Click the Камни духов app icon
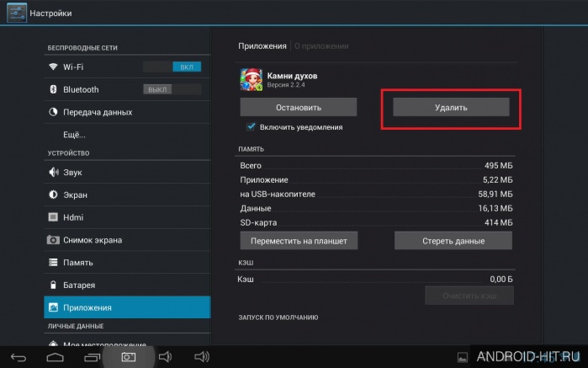 click(x=251, y=80)
